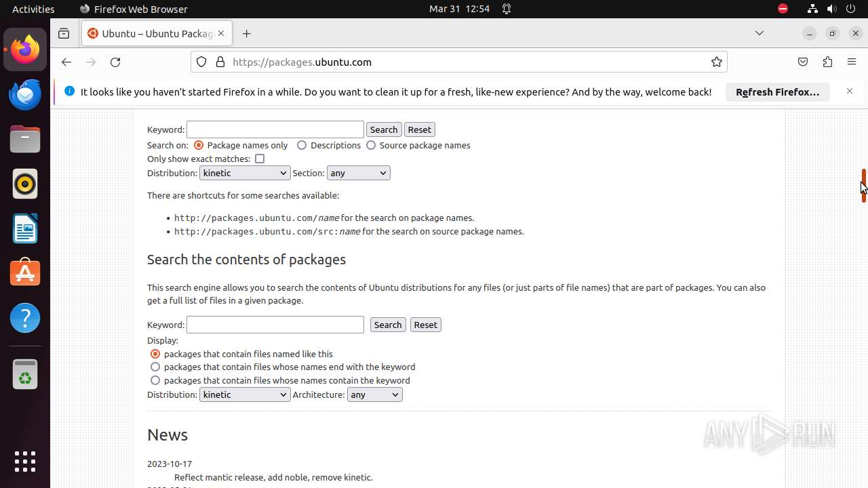
Task: Show tracking protection shield info
Action: 201,62
